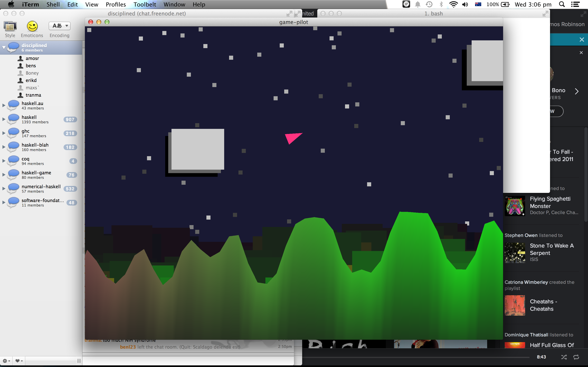Toggle shuffle playback in Spotify
Viewport: 588px width, 367px height.
pos(564,357)
